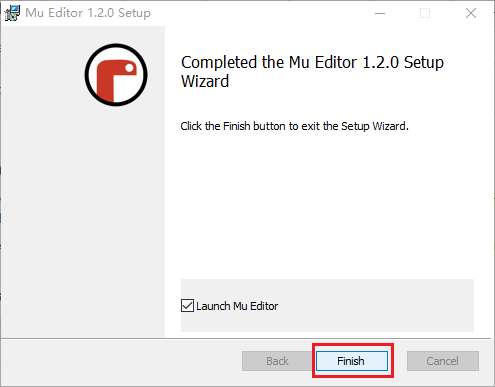Click the greyed-out maximize button
495x387 pixels.
[425, 13]
